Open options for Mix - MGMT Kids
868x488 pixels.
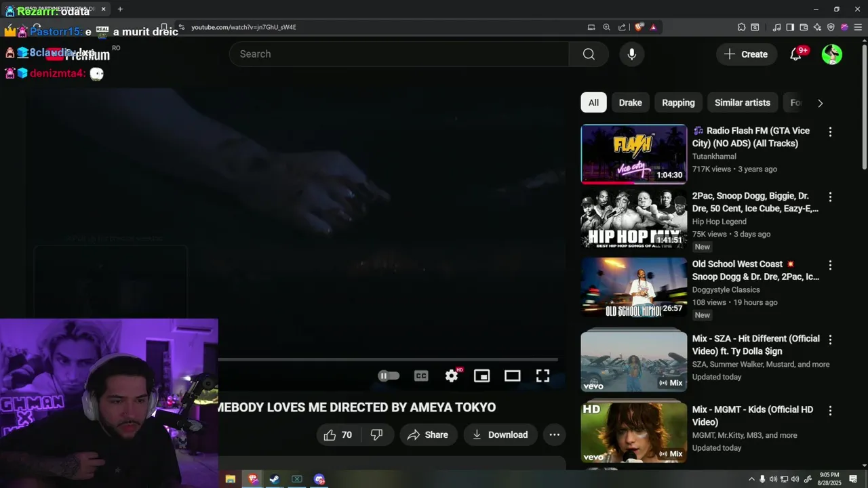click(x=830, y=411)
